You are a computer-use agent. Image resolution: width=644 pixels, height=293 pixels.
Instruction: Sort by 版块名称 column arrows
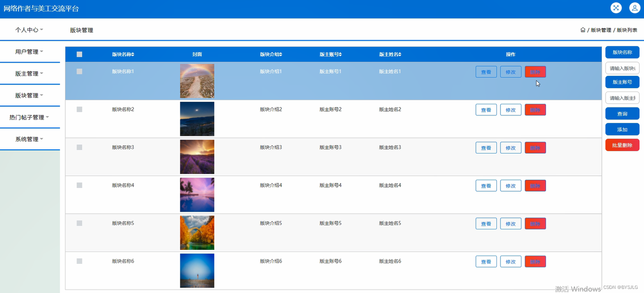coord(133,55)
